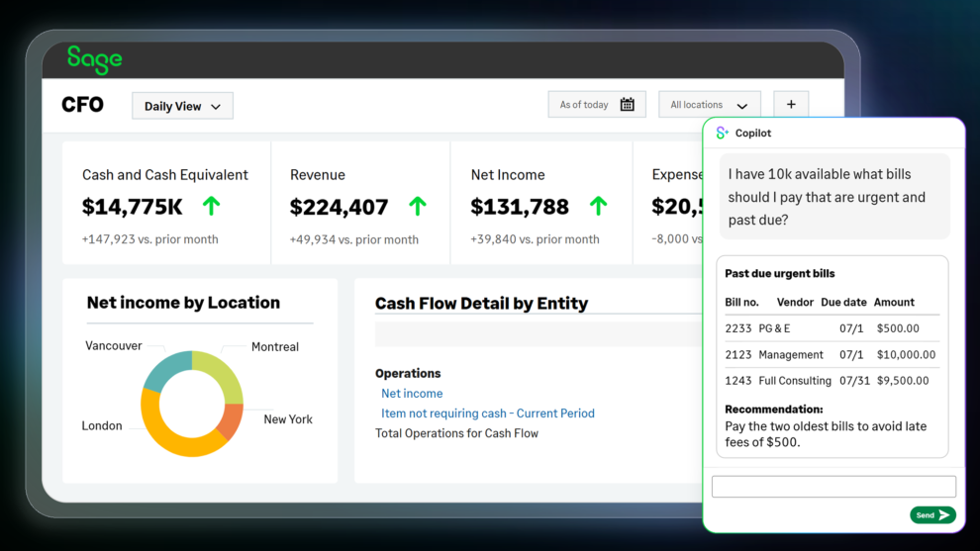
Task: Click the Send button in Copilot
Action: tap(932, 514)
